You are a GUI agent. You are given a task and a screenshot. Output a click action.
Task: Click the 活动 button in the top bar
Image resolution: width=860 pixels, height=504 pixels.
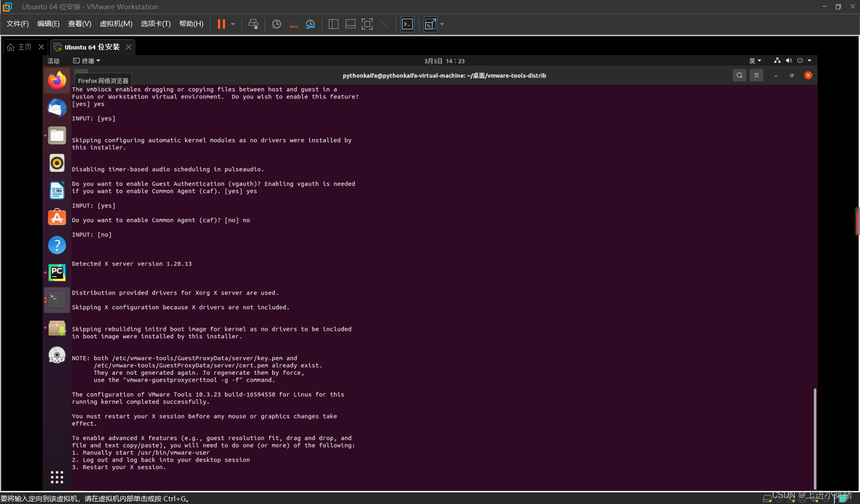pos(53,61)
